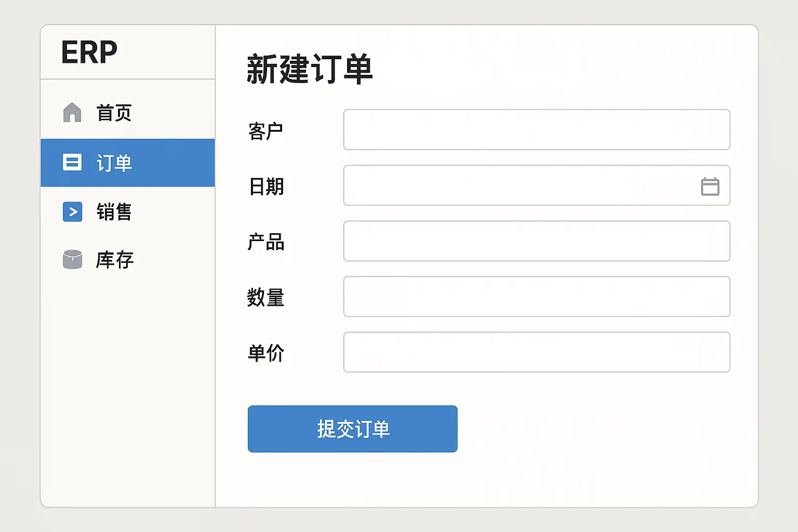Click the 单价 field label
Image resolution: width=798 pixels, height=532 pixels.
(x=266, y=353)
